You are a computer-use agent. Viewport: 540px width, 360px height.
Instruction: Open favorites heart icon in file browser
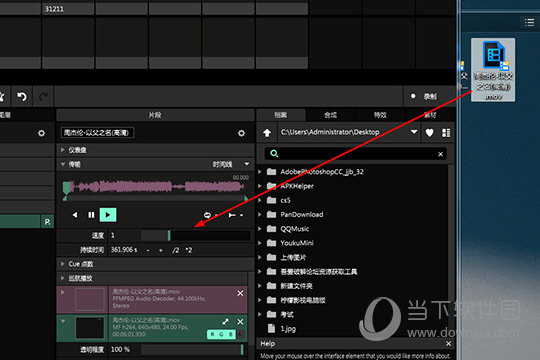click(429, 133)
